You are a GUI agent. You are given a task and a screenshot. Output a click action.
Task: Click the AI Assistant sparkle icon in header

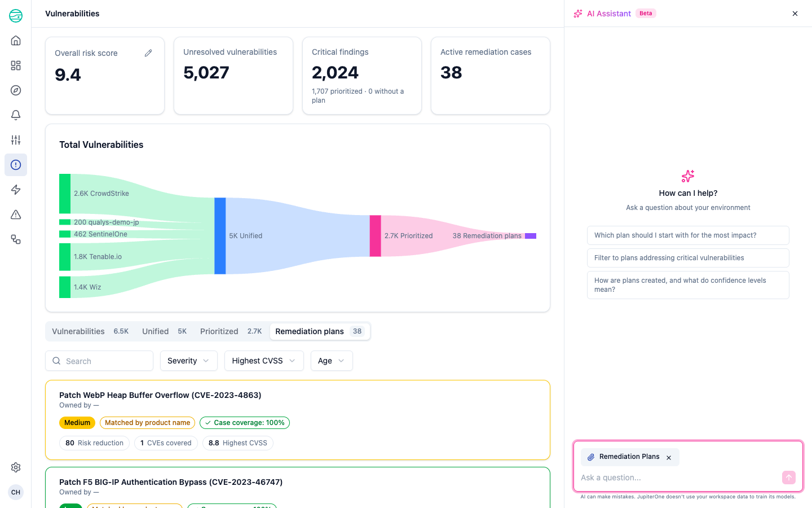578,14
